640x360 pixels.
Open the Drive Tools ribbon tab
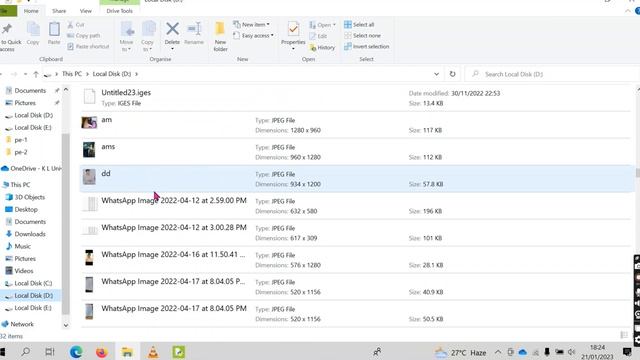click(x=120, y=11)
